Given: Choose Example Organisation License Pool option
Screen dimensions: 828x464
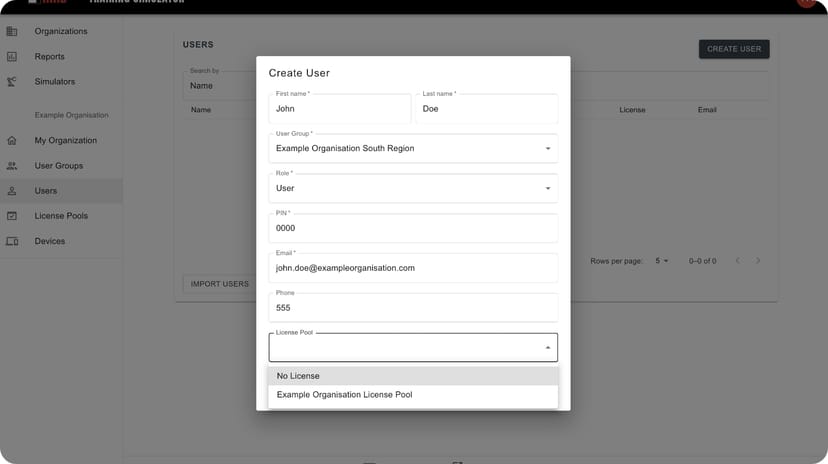Looking at the screenshot, I should tap(413, 395).
